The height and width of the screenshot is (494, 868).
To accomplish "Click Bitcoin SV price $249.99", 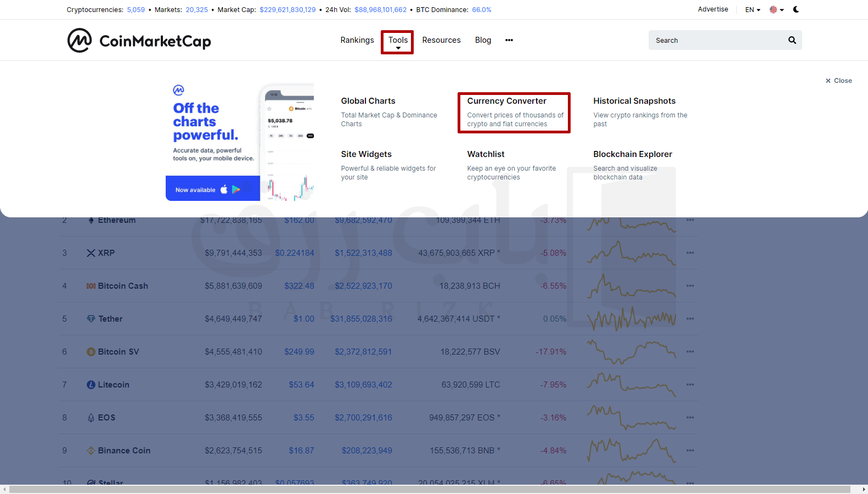I will (299, 352).
